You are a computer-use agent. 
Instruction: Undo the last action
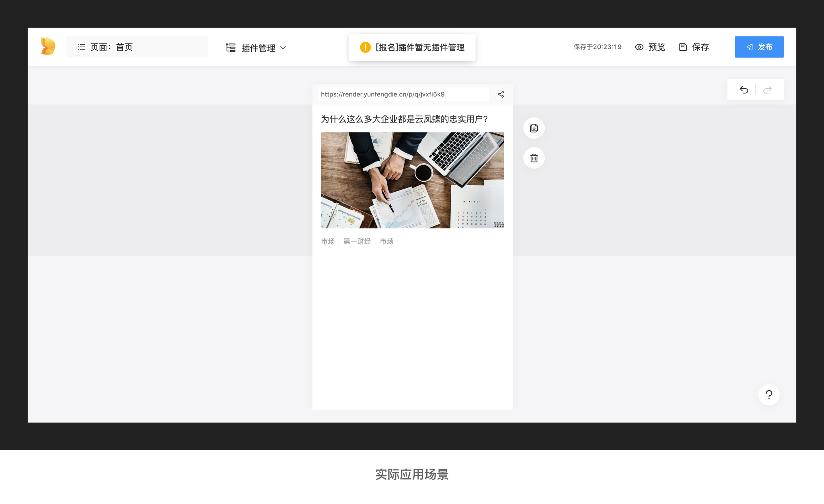[744, 90]
